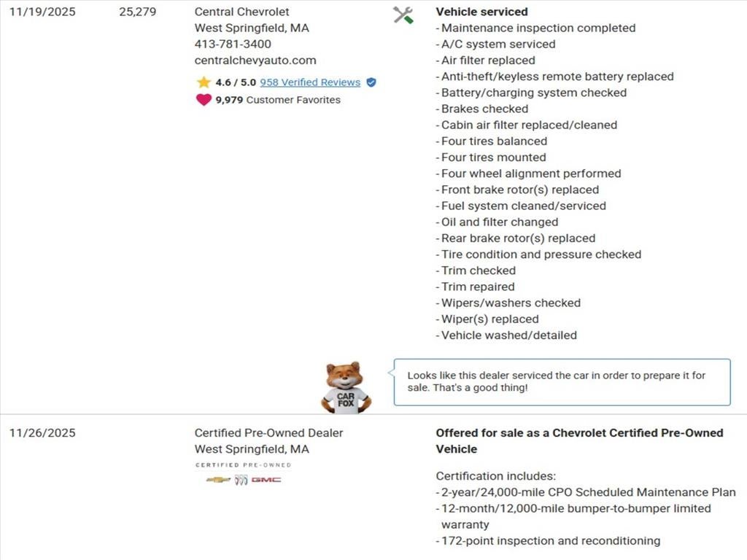
Task: Click the 11/26/2025 sale date
Action: pyautogui.click(x=42, y=432)
